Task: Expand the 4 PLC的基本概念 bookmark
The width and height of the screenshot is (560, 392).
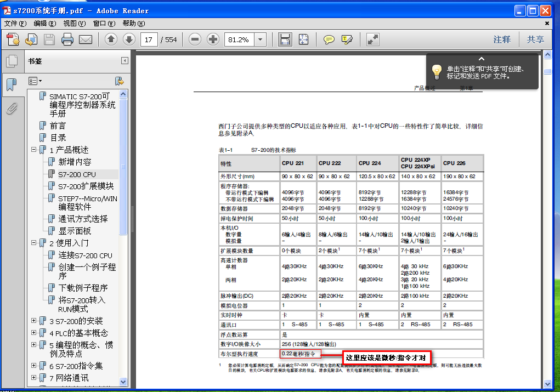Action: pyautogui.click(x=33, y=333)
